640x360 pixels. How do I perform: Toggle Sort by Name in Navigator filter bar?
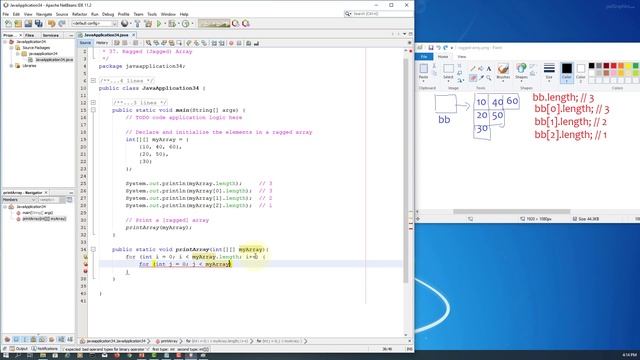coord(61,339)
